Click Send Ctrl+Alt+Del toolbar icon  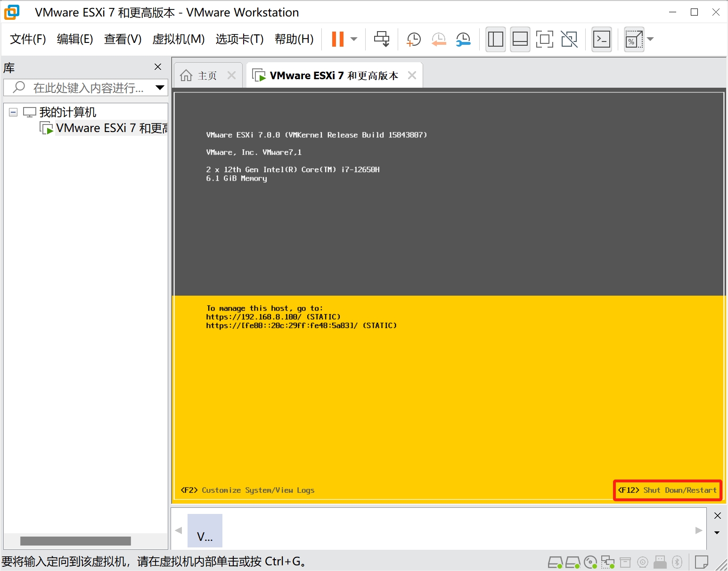(x=382, y=39)
